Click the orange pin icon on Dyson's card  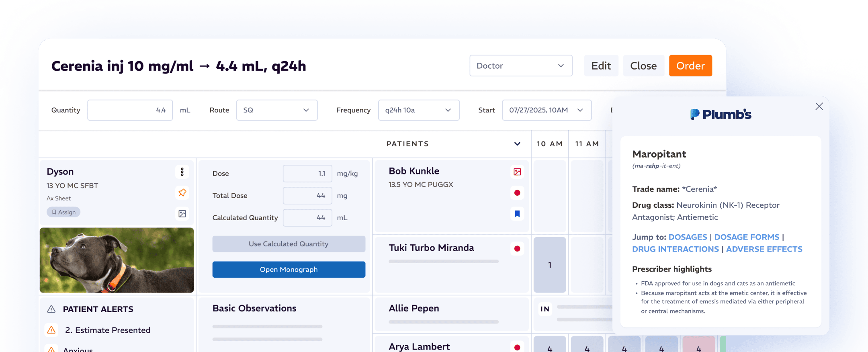click(x=182, y=193)
